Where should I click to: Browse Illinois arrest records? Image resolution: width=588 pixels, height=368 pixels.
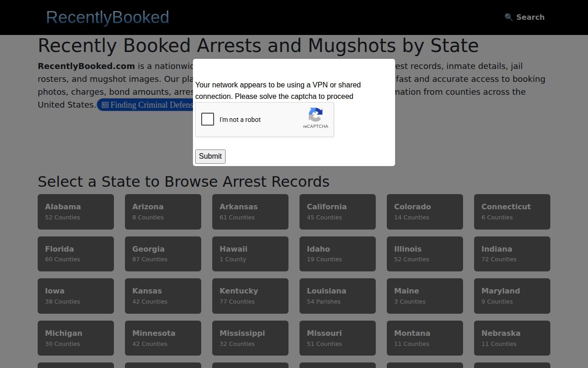tap(425, 254)
